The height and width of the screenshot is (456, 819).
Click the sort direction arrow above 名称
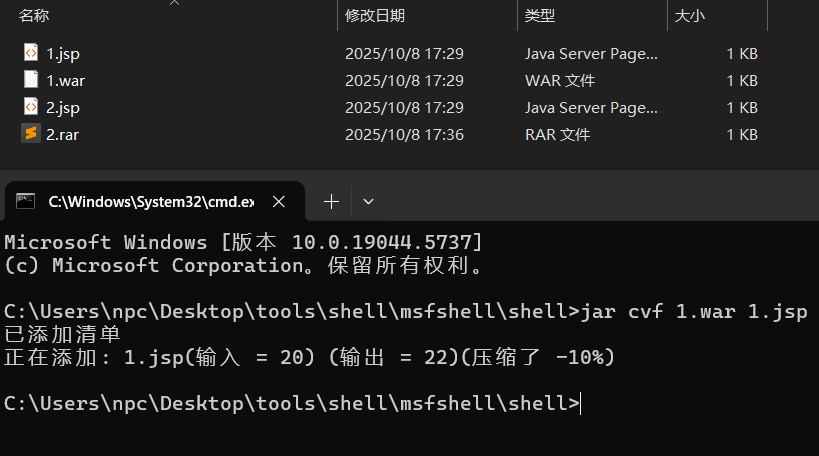point(175,3)
